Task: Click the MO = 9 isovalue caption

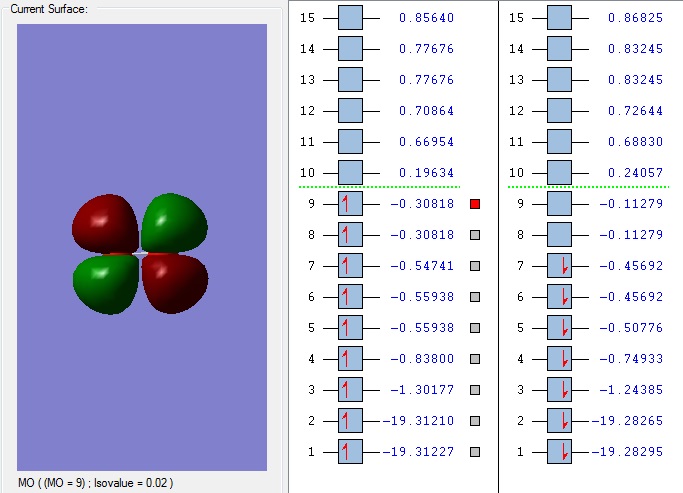Action: coord(95,483)
